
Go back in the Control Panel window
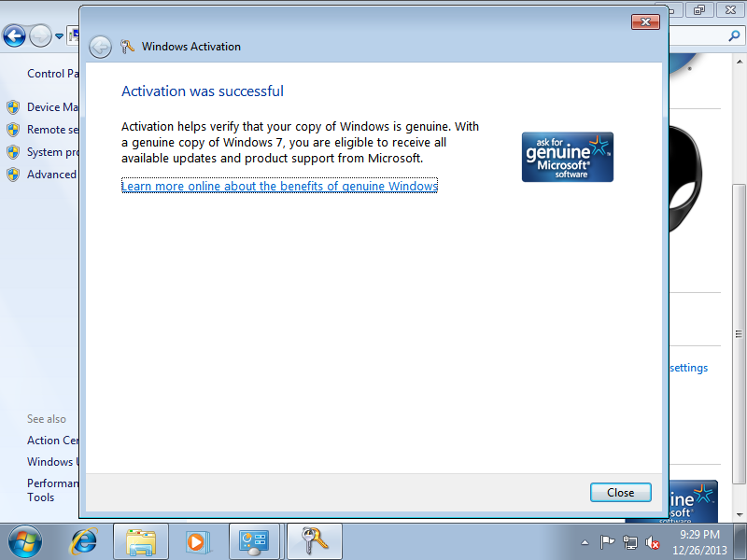tap(14, 35)
